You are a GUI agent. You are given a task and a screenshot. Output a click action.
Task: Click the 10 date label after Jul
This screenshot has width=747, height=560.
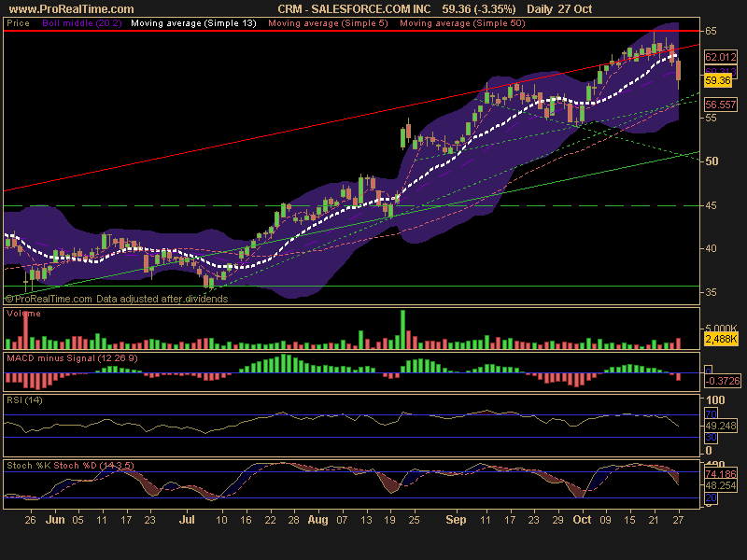(x=221, y=520)
